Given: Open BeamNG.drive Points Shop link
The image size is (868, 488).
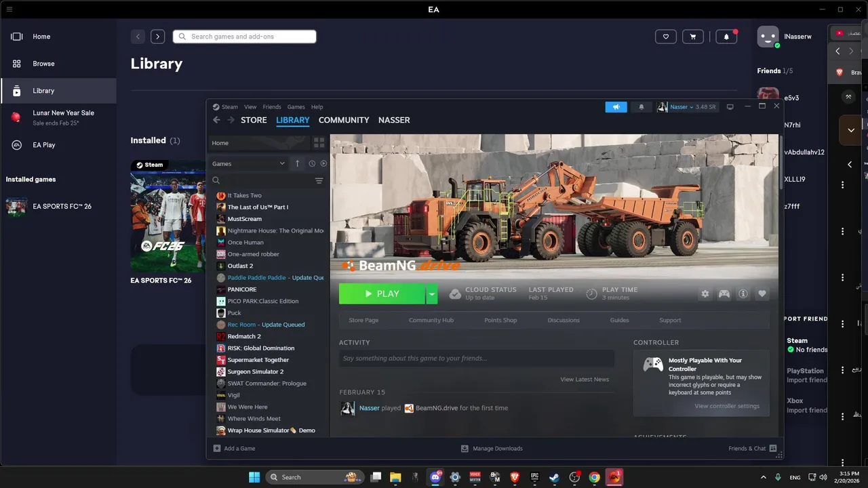Looking at the screenshot, I should click(x=500, y=320).
